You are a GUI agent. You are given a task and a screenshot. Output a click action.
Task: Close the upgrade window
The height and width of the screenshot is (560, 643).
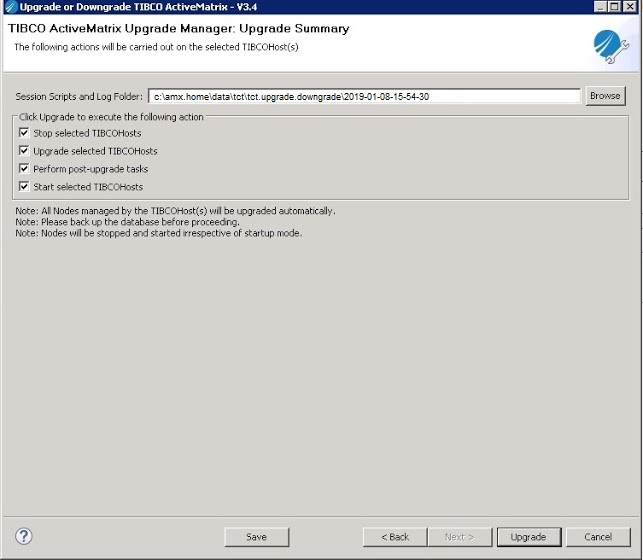click(629, 6)
